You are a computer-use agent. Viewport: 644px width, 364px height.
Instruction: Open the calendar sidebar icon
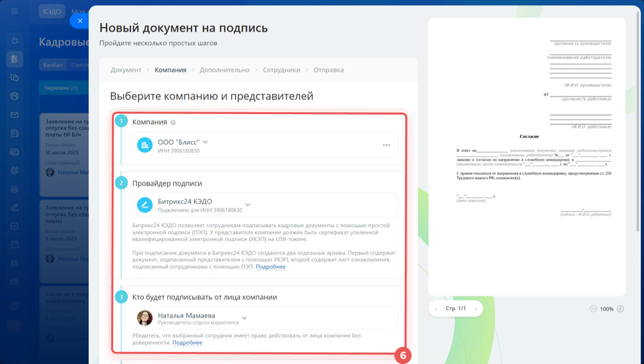coord(15,244)
